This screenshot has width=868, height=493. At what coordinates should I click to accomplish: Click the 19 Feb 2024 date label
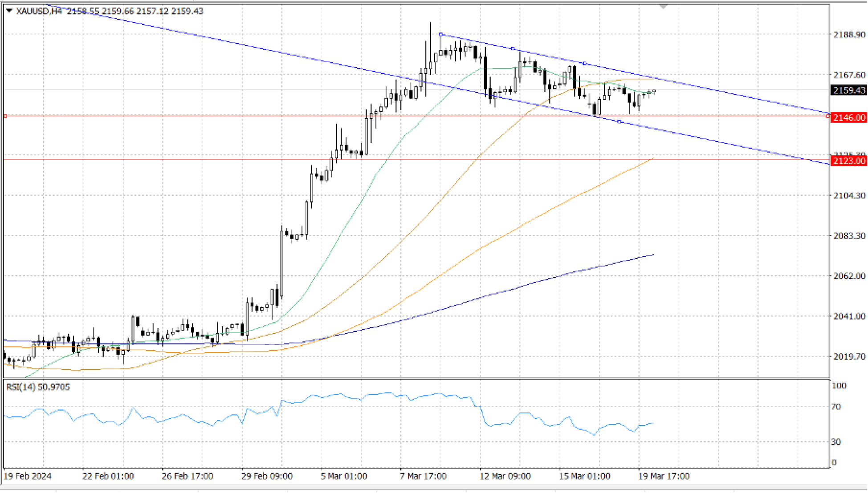28,476
